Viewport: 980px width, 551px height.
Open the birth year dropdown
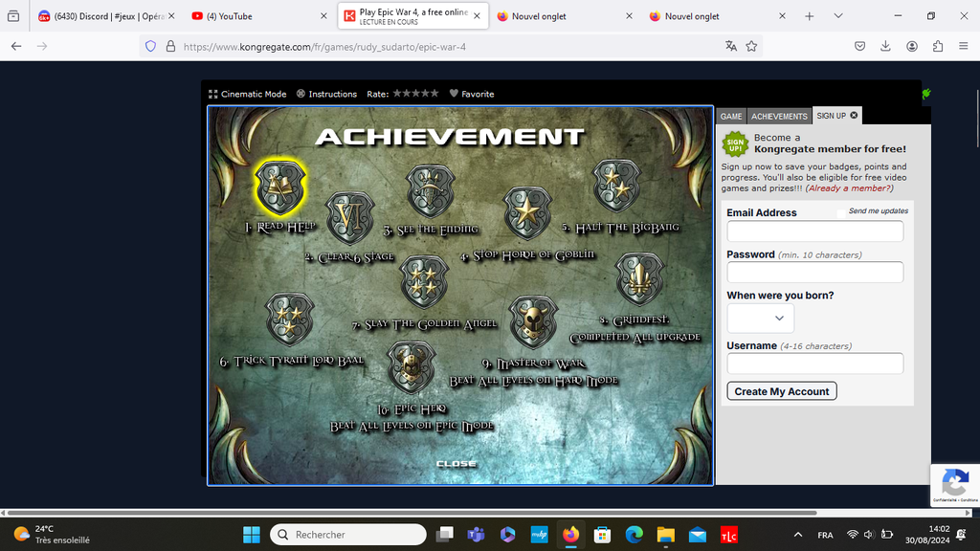click(x=760, y=318)
